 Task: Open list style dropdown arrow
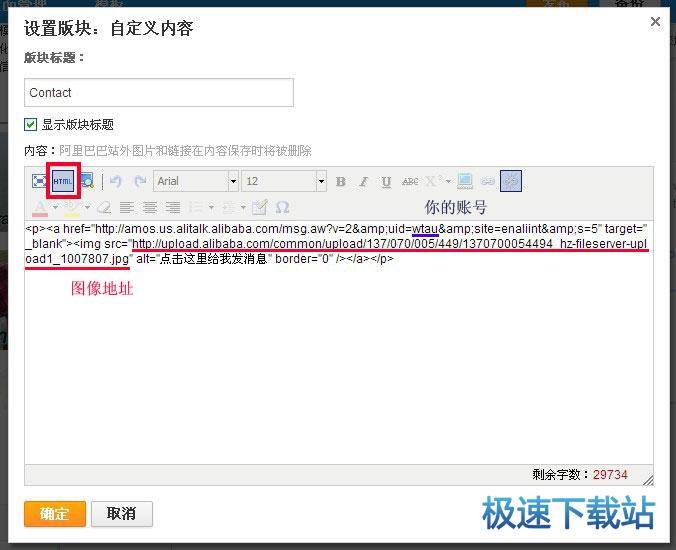211,208
